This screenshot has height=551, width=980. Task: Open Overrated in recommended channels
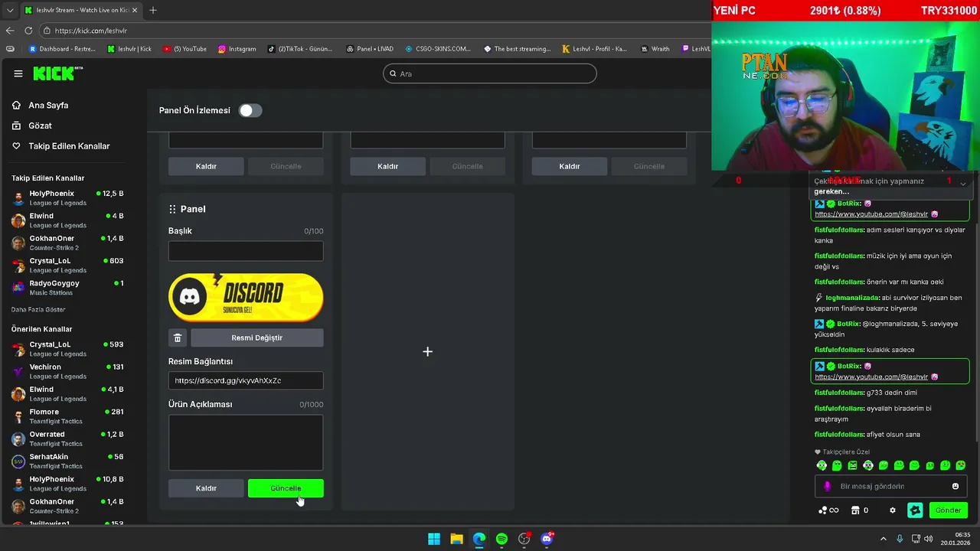[67, 439]
